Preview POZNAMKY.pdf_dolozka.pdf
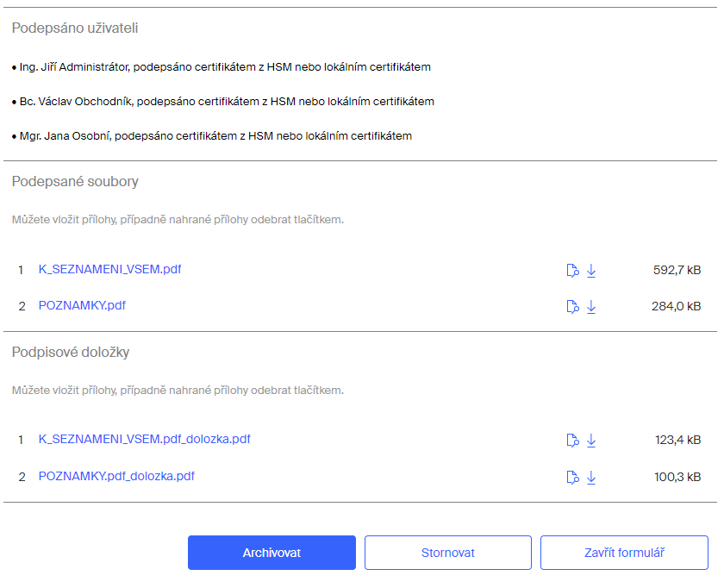 click(572, 477)
